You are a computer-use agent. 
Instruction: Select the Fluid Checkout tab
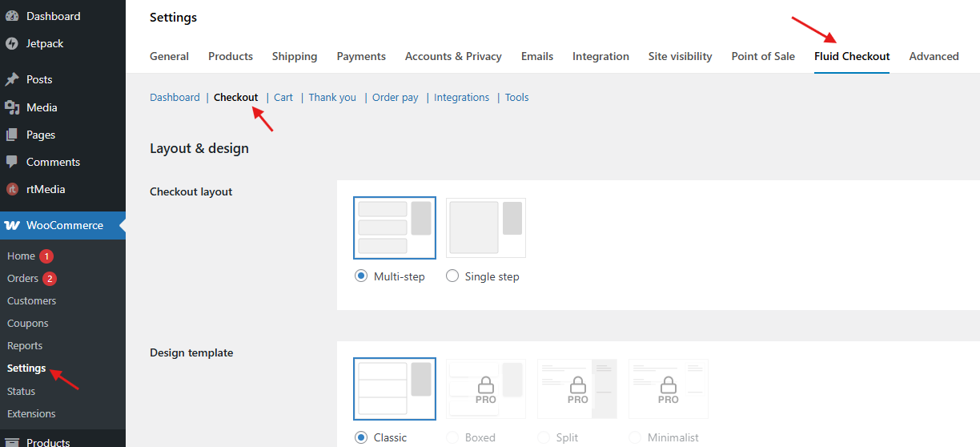pos(852,56)
